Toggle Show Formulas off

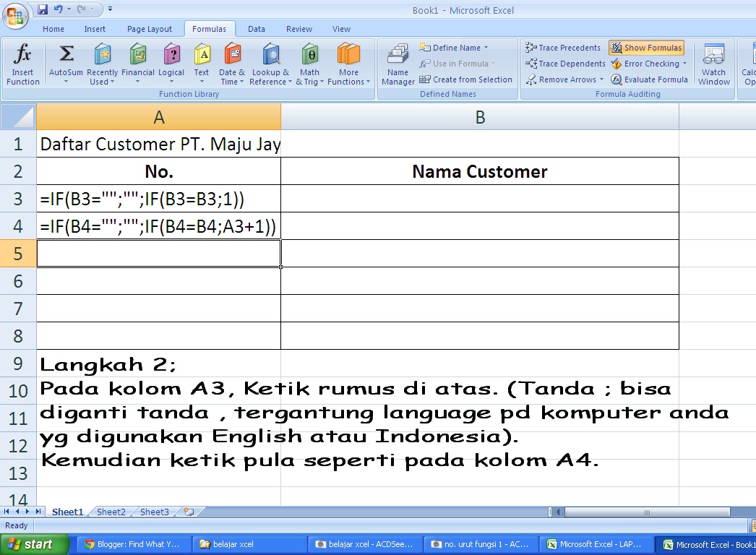click(x=646, y=47)
